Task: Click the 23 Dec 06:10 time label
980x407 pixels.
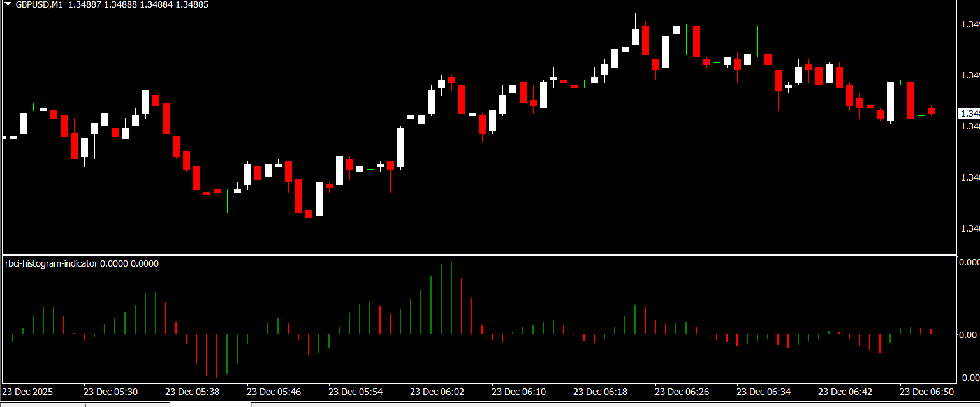Action: 520,391
